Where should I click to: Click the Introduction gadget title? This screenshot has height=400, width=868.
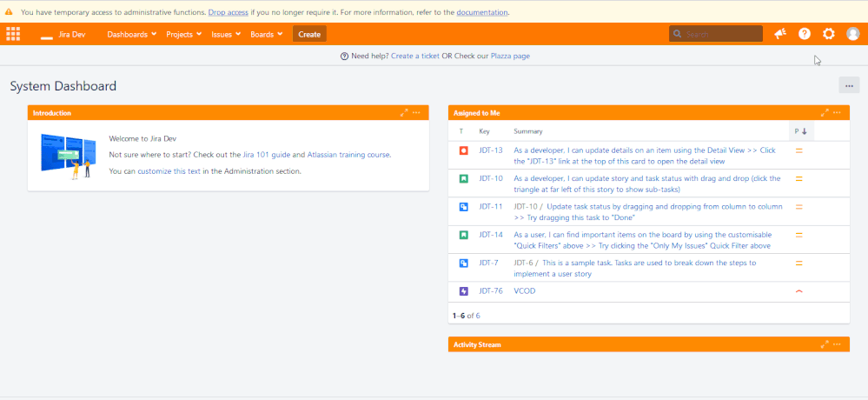52,113
